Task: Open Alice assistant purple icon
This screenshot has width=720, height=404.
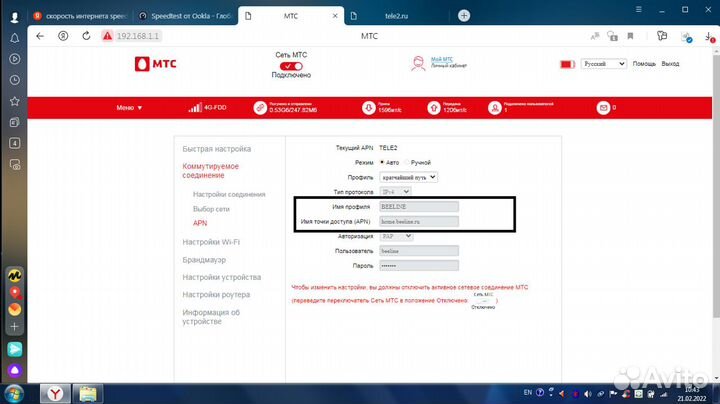Action: (15, 370)
